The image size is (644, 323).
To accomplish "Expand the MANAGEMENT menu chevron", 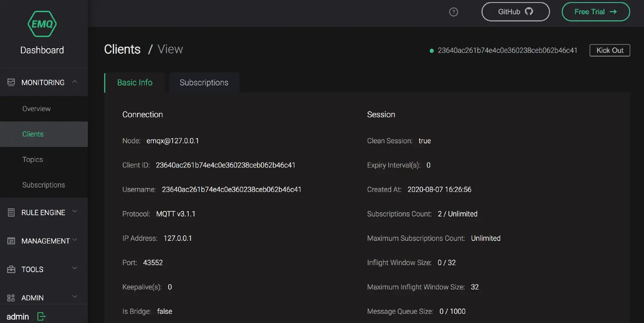I will tap(75, 240).
